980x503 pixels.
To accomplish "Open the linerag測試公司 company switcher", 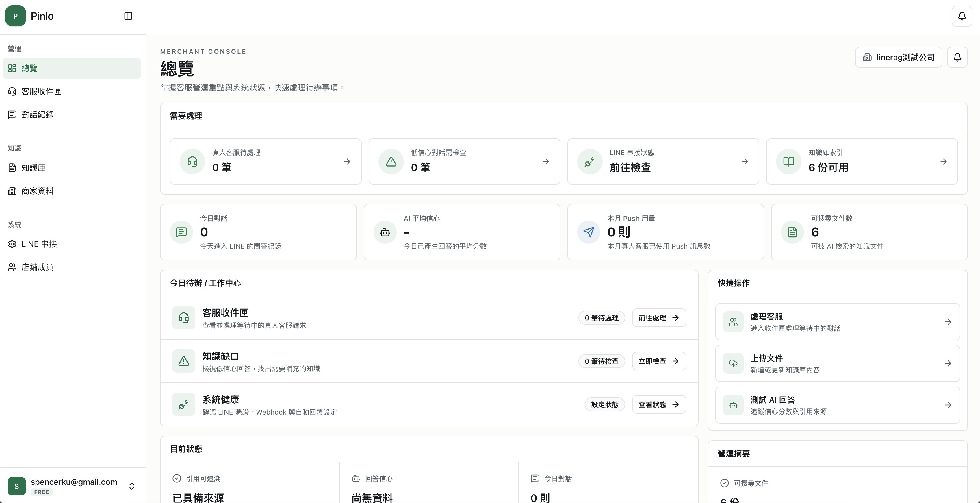I will pos(899,57).
